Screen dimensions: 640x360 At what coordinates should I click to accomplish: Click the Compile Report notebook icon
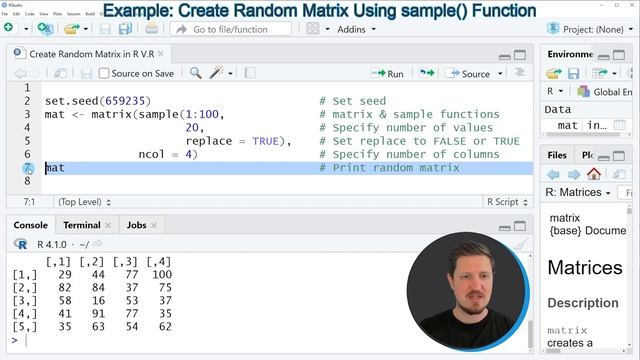250,73
